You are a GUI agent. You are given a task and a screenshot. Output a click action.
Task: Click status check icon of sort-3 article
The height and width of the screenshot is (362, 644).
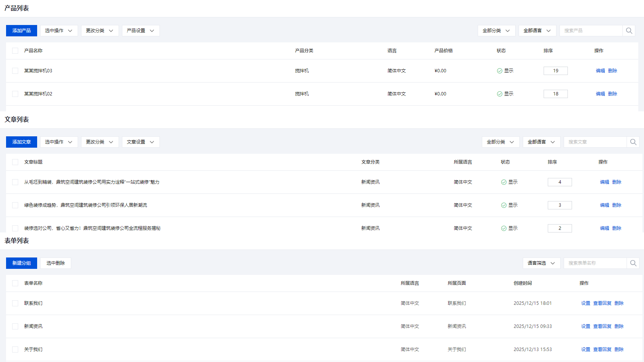pos(504,205)
